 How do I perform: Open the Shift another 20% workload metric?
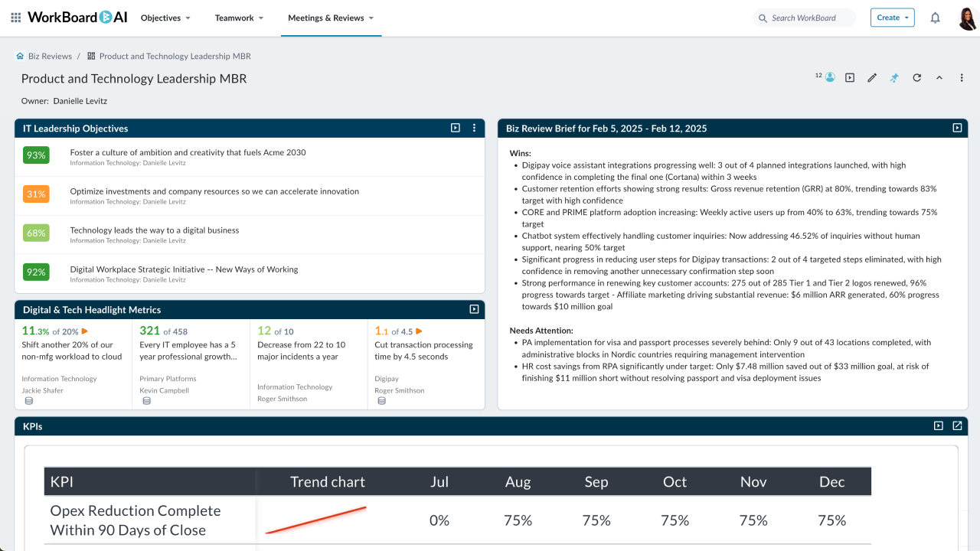[72, 350]
